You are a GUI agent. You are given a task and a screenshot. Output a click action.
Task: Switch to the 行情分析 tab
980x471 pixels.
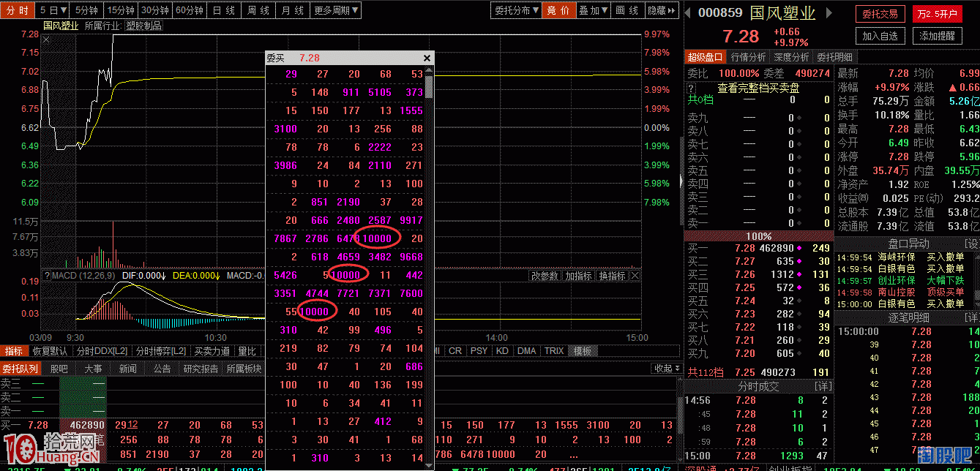748,57
